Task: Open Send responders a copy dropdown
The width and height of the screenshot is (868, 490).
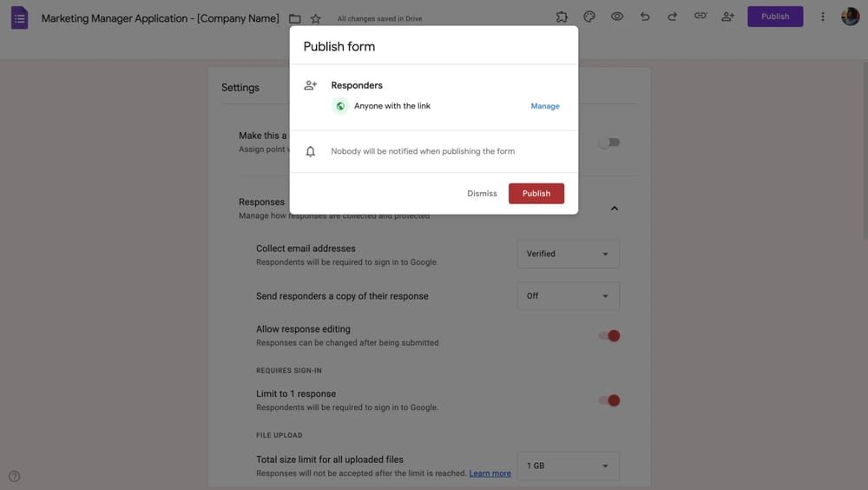Action: 568,296
